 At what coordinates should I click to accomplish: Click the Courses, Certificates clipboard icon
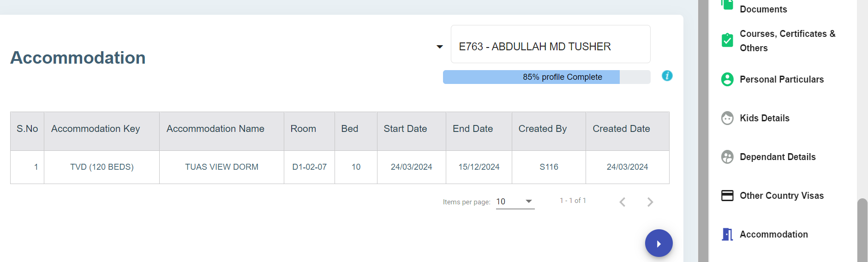(x=727, y=41)
